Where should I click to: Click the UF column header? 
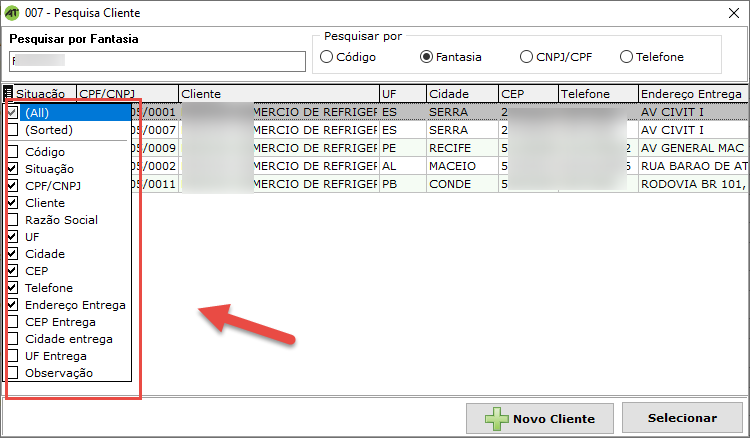pos(402,93)
